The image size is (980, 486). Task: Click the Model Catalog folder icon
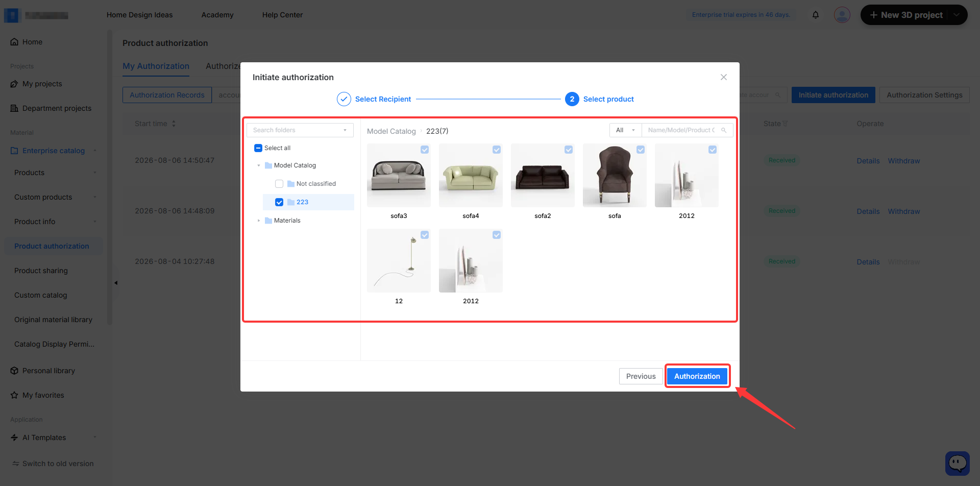click(x=268, y=165)
